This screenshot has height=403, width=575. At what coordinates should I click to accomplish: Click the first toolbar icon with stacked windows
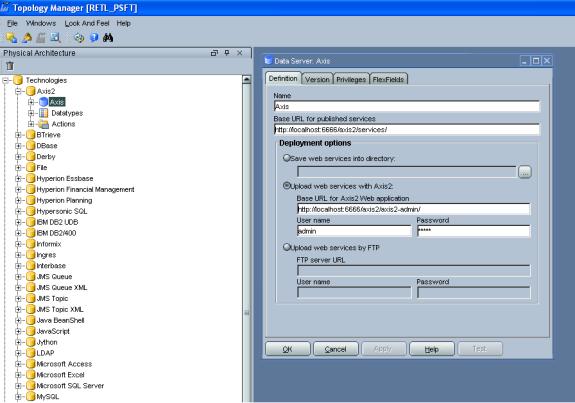[11, 37]
